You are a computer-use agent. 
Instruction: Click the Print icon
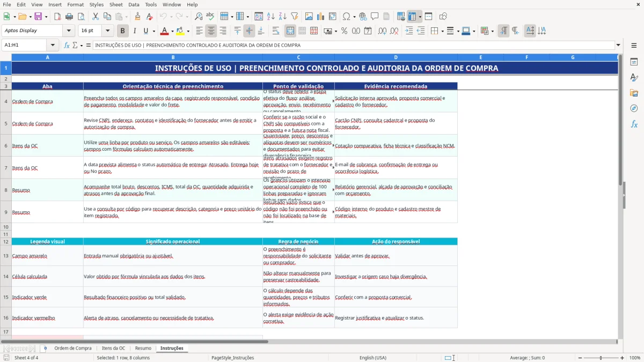[x=69, y=17]
